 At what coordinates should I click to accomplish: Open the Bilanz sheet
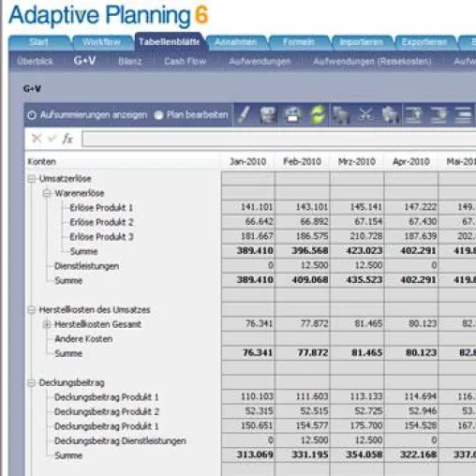click(130, 62)
